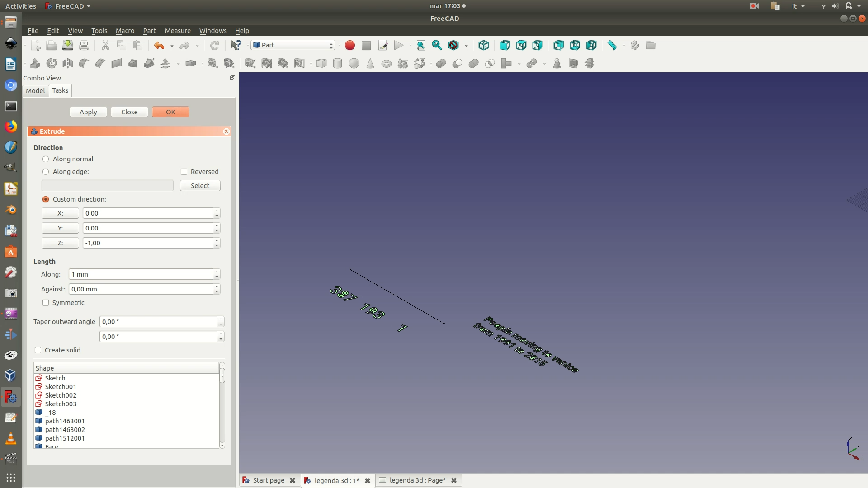Viewport: 868px width, 488px height.
Task: Enable the Symmetric checkbox
Action: 46,303
